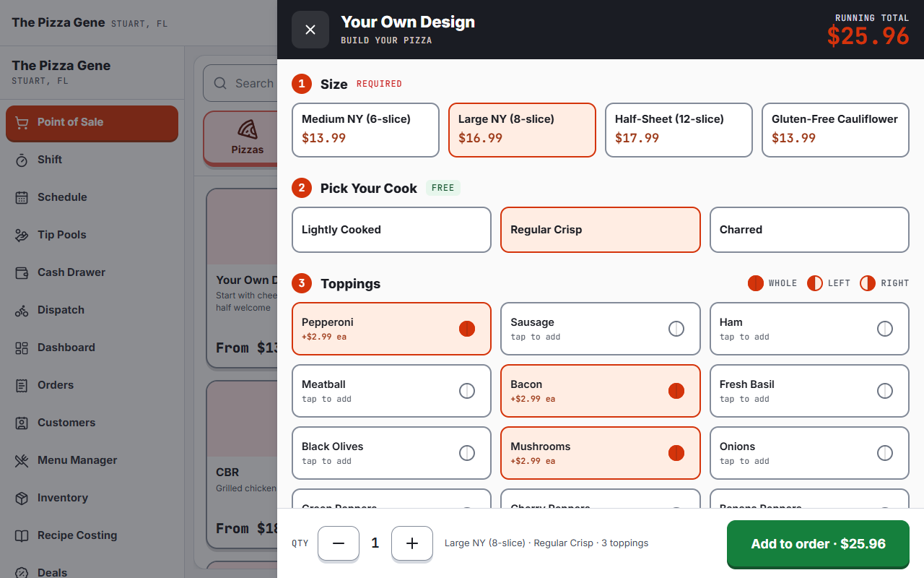Click Dashboard grid icon
Image resolution: width=924 pixels, height=578 pixels.
pos(22,348)
